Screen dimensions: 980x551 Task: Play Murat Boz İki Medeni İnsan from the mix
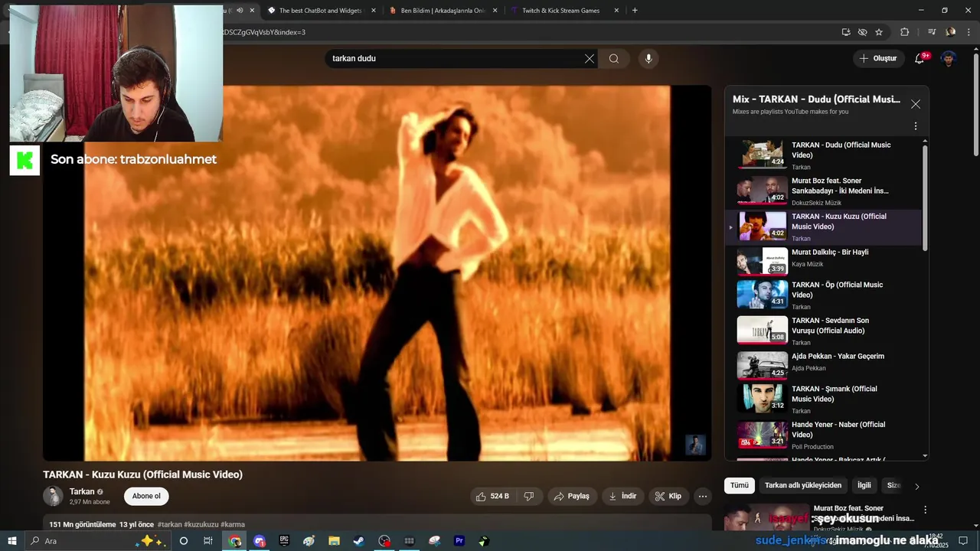pyautogui.click(x=824, y=191)
